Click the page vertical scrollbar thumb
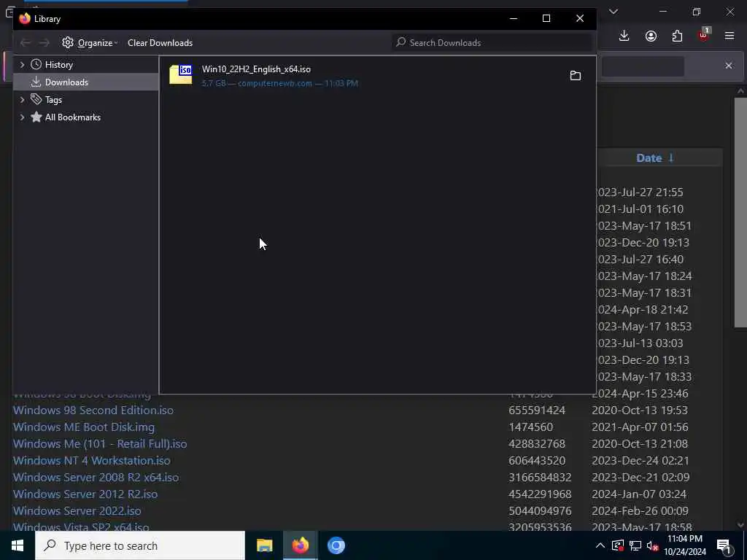Screen dimensions: 747x560 [740, 212]
